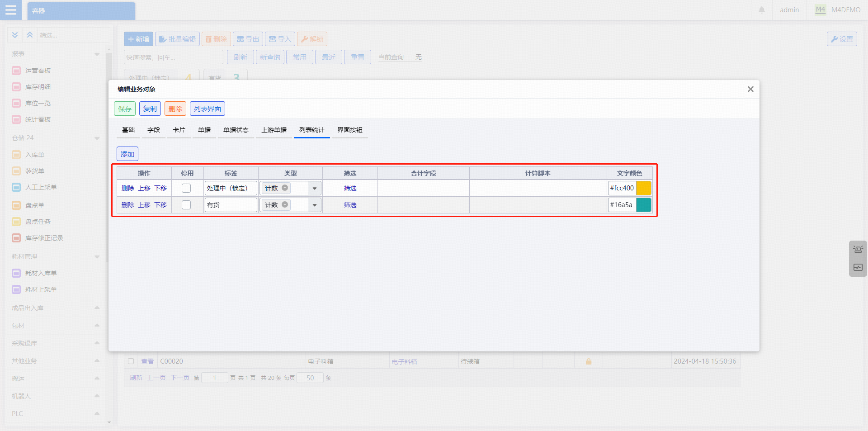Switch to the 界面按钮 tab
Screen dimensions: 868x431
coord(350,130)
